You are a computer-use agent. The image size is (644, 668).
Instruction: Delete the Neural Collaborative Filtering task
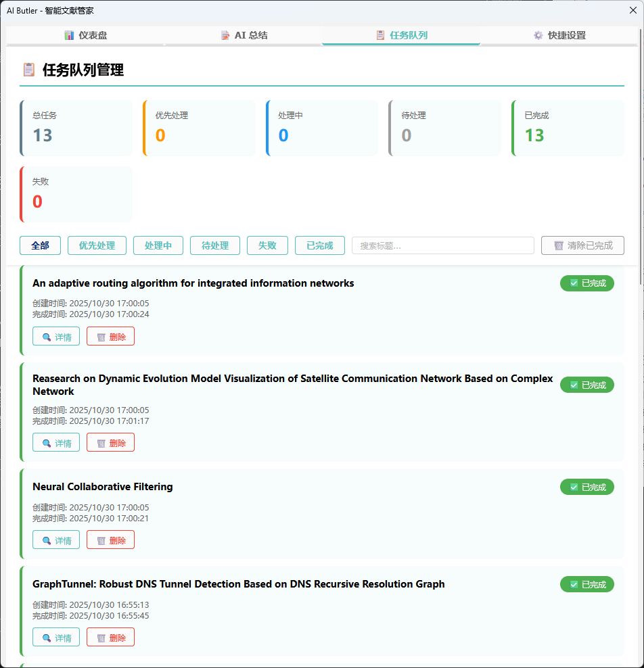coord(110,540)
